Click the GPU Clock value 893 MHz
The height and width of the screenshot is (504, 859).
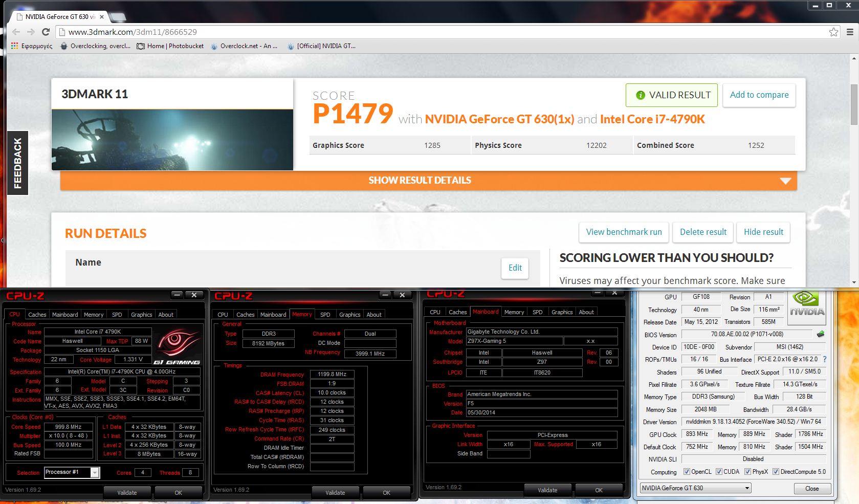[697, 434]
